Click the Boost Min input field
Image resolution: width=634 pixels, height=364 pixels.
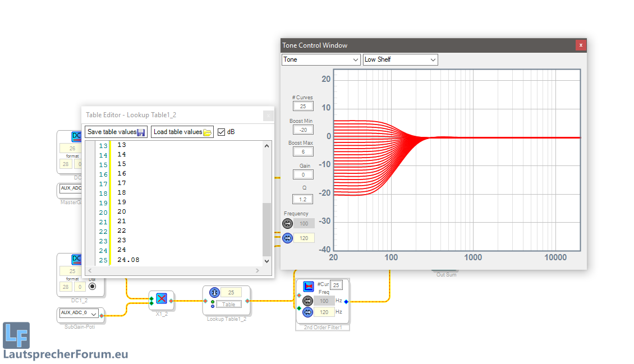click(x=303, y=130)
